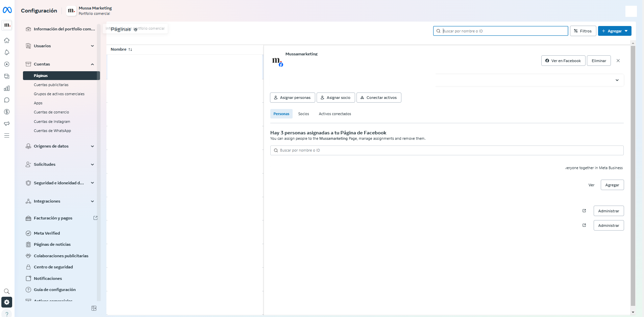Open Cuentas publicitarias menu item

point(51,85)
